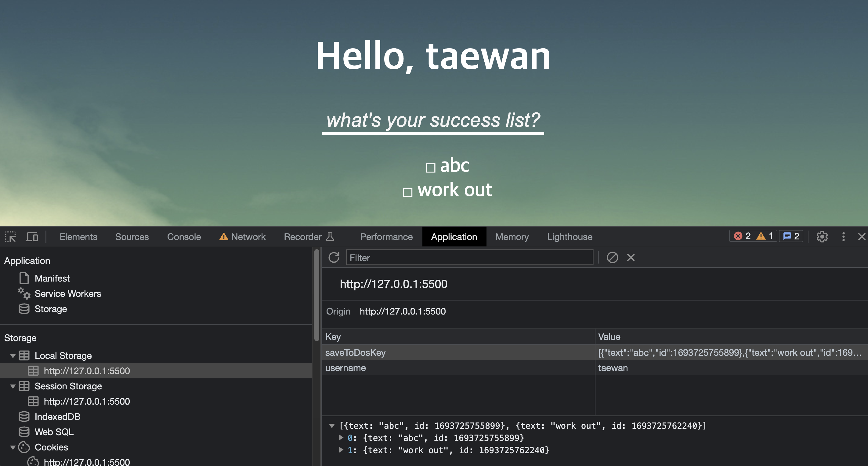Viewport: 868px width, 466px height.
Task: Click the yellow warnings count badge
Action: [x=765, y=236]
